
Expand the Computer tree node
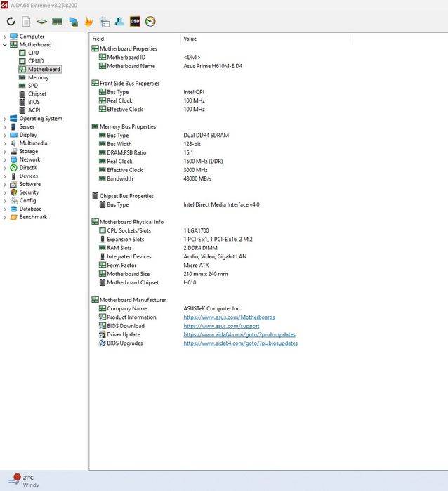point(4,37)
